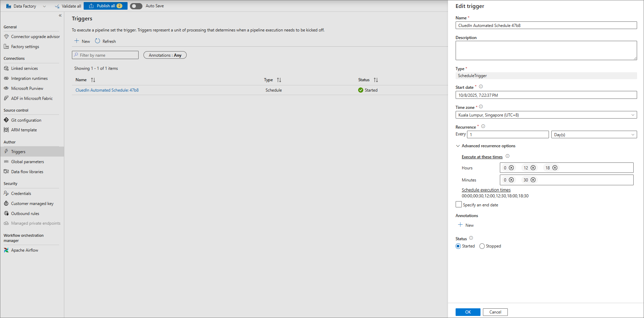
Task: Collapse the left sidebar with the double chevron
Action: click(60, 16)
